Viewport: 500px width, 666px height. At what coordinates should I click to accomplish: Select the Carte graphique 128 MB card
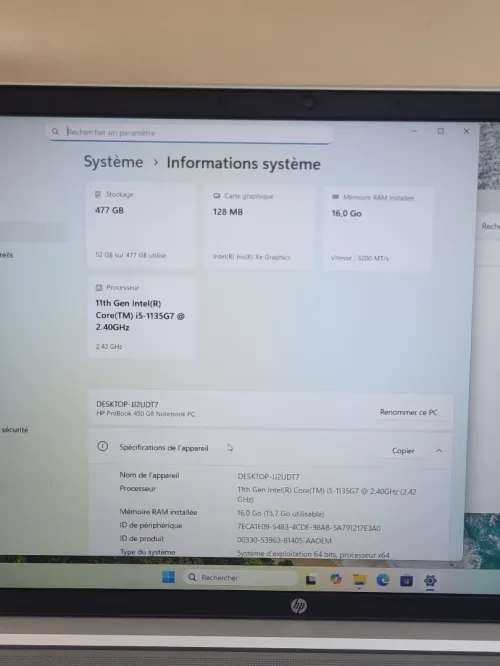(x=259, y=227)
